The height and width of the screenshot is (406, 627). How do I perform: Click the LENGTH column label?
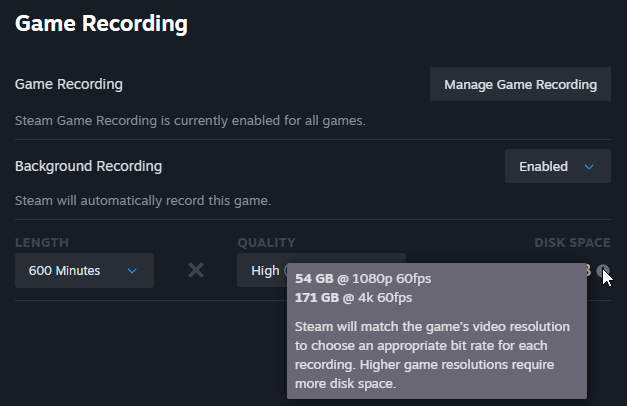click(42, 242)
